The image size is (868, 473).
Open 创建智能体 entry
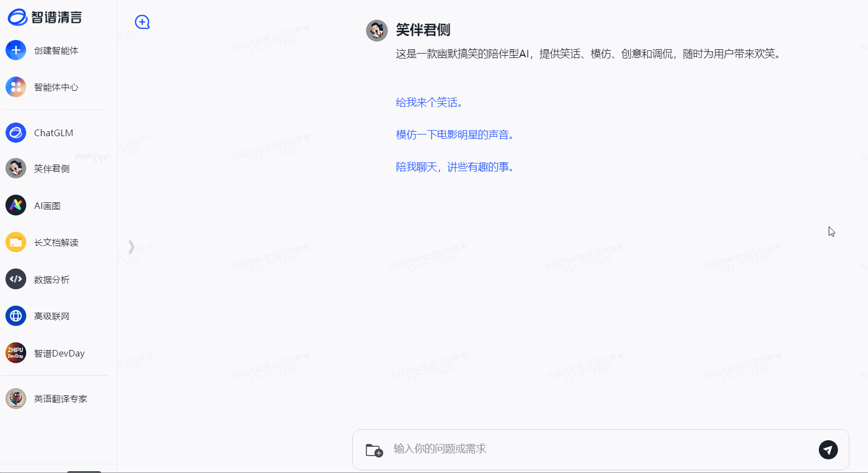(x=56, y=50)
